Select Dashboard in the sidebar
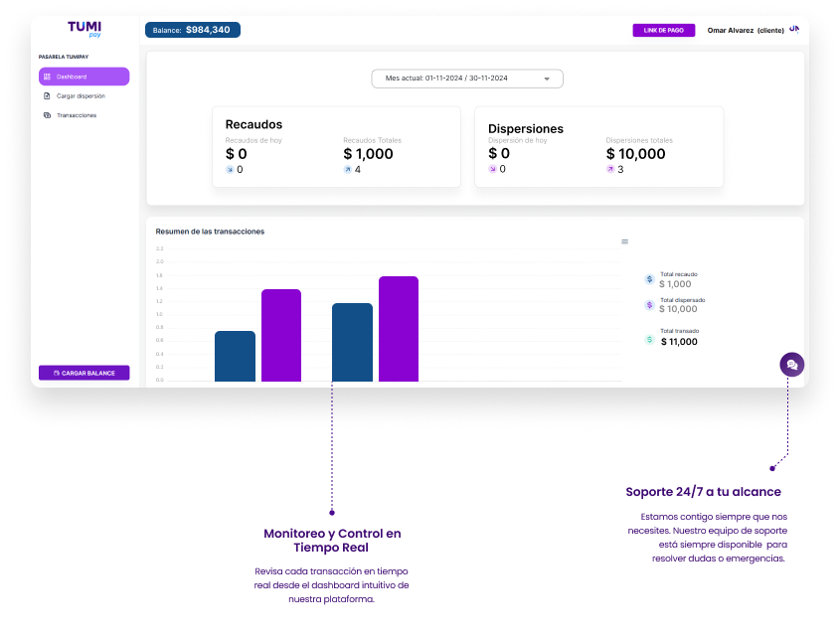The width and height of the screenshot is (840, 639). pyautogui.click(x=84, y=77)
